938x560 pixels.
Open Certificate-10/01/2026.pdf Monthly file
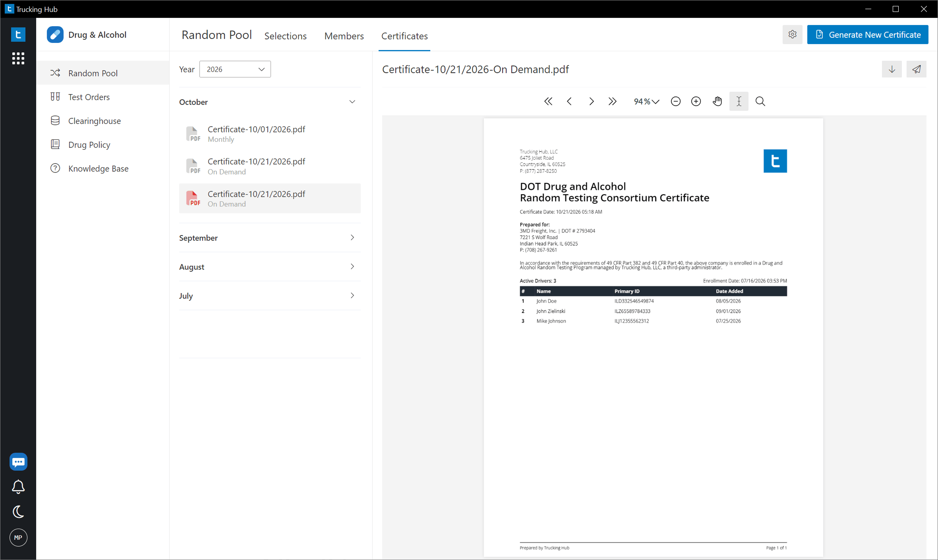pyautogui.click(x=270, y=134)
